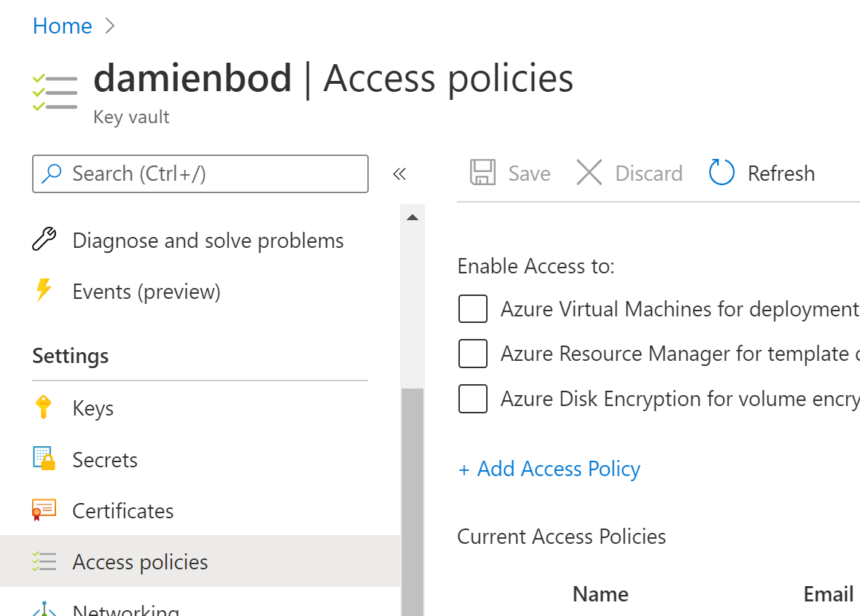Viewport: 860px width, 616px height.
Task: Click the Keys key icon in Settings
Action: (44, 408)
